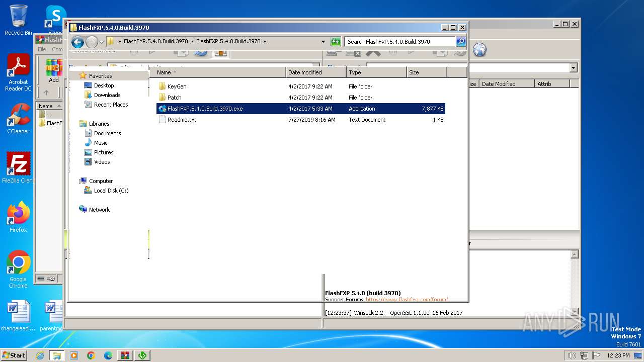Select Network in navigation pane
644x362 pixels.
[99, 210]
